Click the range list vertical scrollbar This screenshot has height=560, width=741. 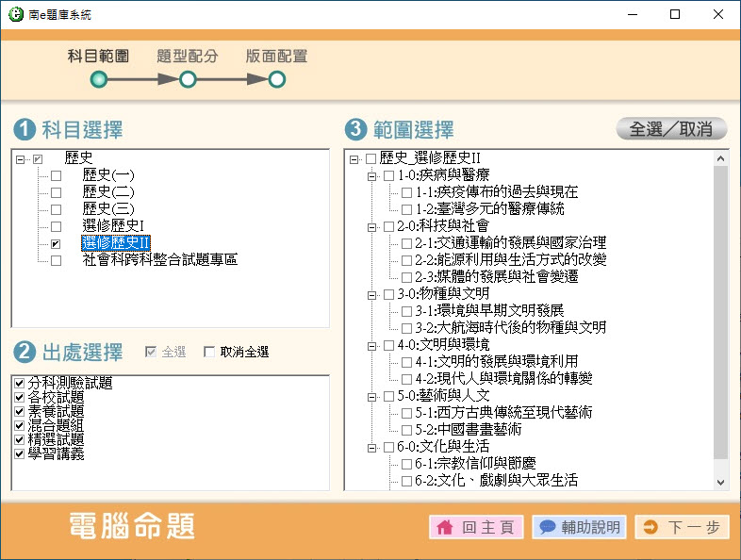tap(721, 311)
